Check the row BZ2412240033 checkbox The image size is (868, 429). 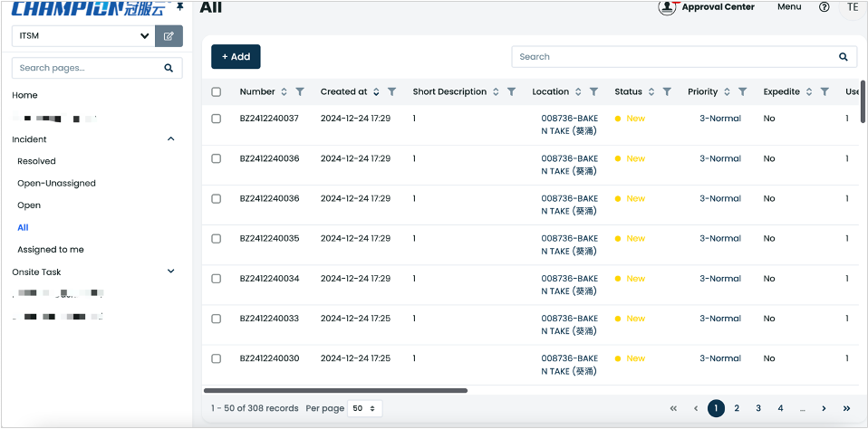[216, 319]
